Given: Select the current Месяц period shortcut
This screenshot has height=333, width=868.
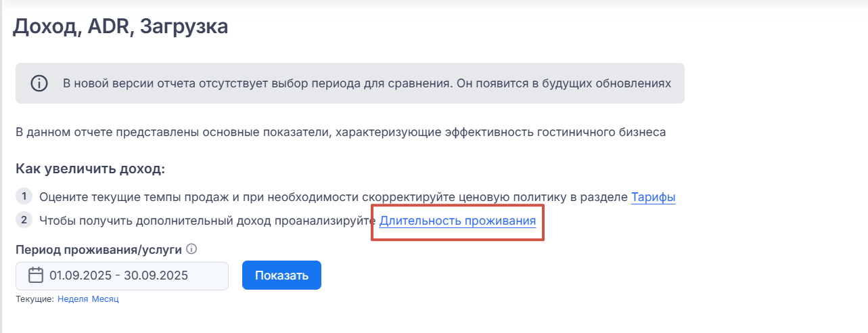Looking at the screenshot, I should [105, 298].
